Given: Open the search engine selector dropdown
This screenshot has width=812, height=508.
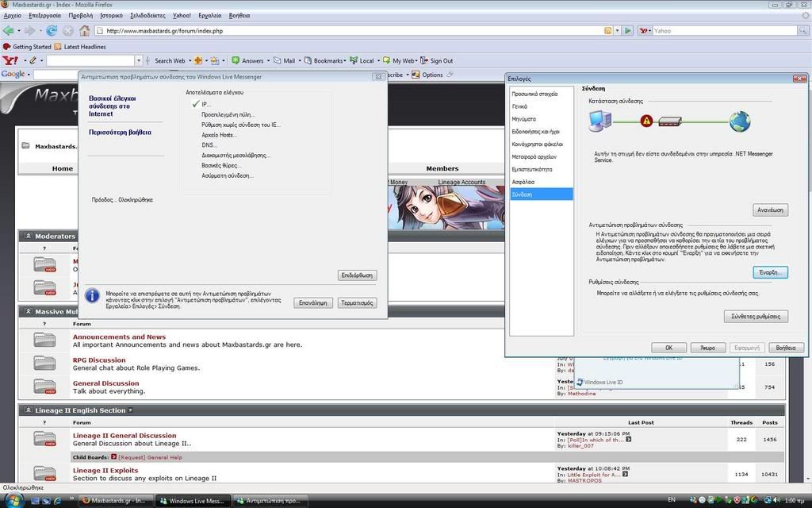Looking at the screenshot, I should [x=645, y=31].
